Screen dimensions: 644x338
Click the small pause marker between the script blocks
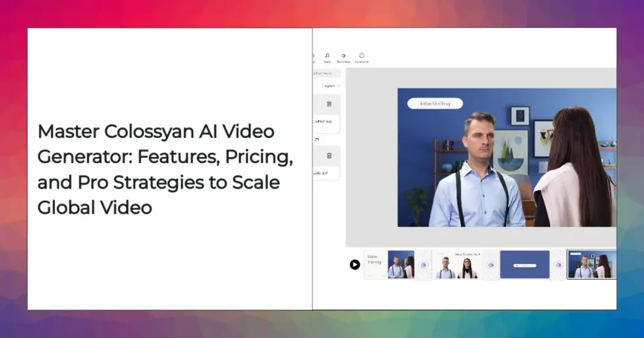317,139
